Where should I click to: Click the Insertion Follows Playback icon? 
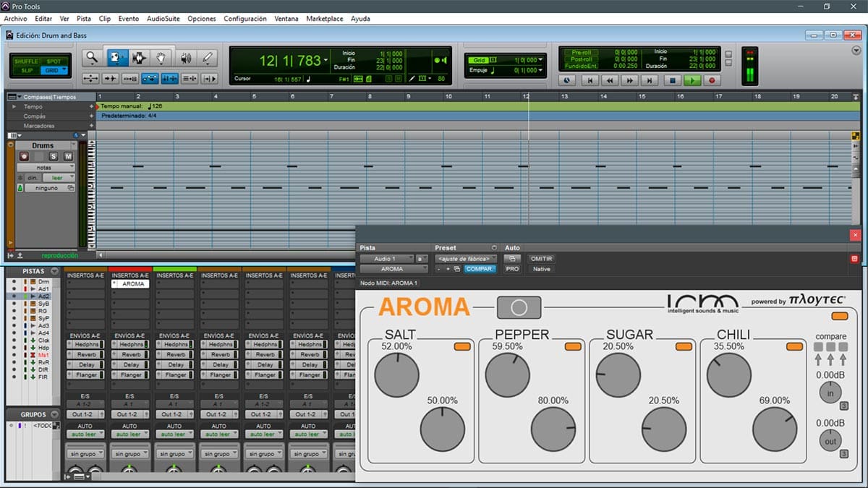click(209, 78)
